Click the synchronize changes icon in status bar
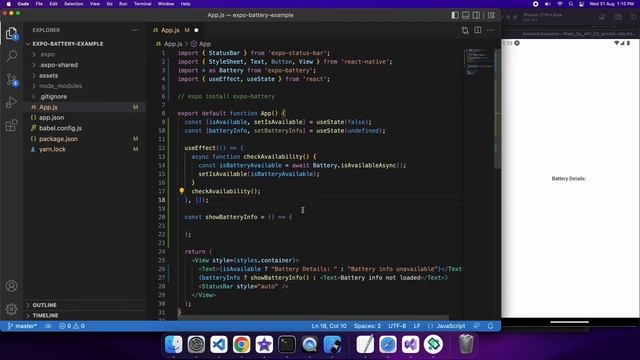This screenshot has width=640, height=360. point(48,326)
